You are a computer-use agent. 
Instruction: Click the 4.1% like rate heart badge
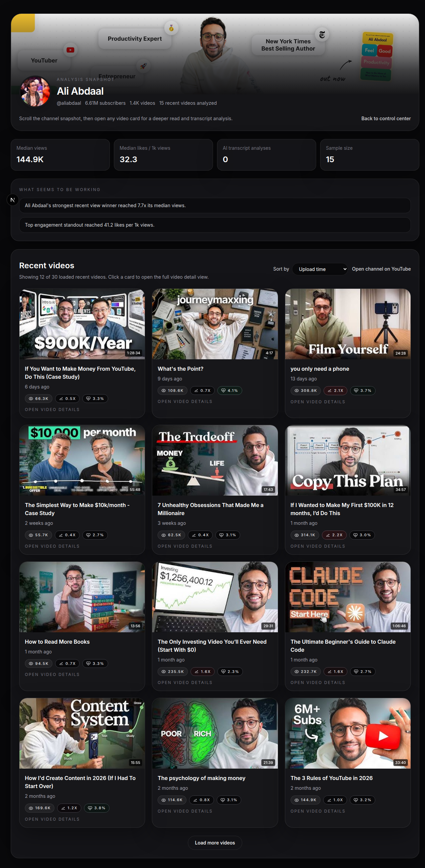pyautogui.click(x=229, y=391)
